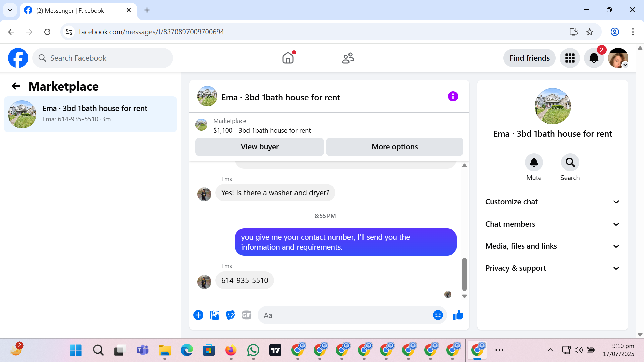Click the chat scrollbar thumb
Image resolution: width=644 pixels, height=362 pixels.
pos(464,274)
